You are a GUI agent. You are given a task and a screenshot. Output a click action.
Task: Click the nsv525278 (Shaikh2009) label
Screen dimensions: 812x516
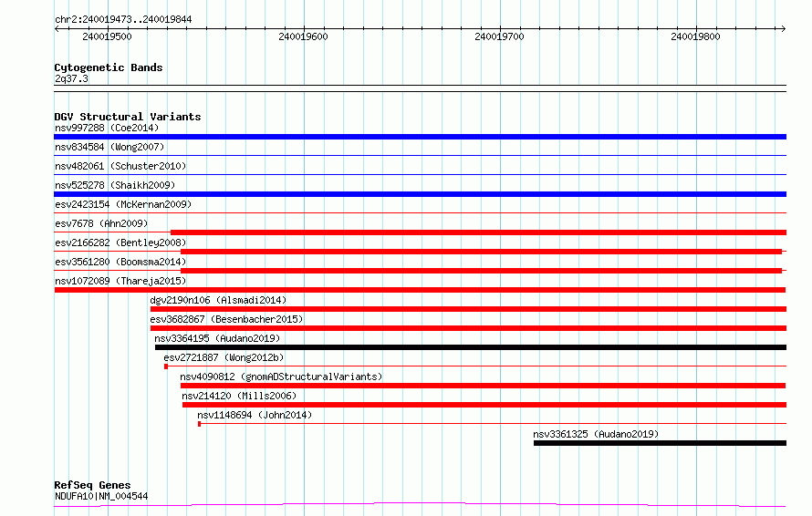pos(115,185)
